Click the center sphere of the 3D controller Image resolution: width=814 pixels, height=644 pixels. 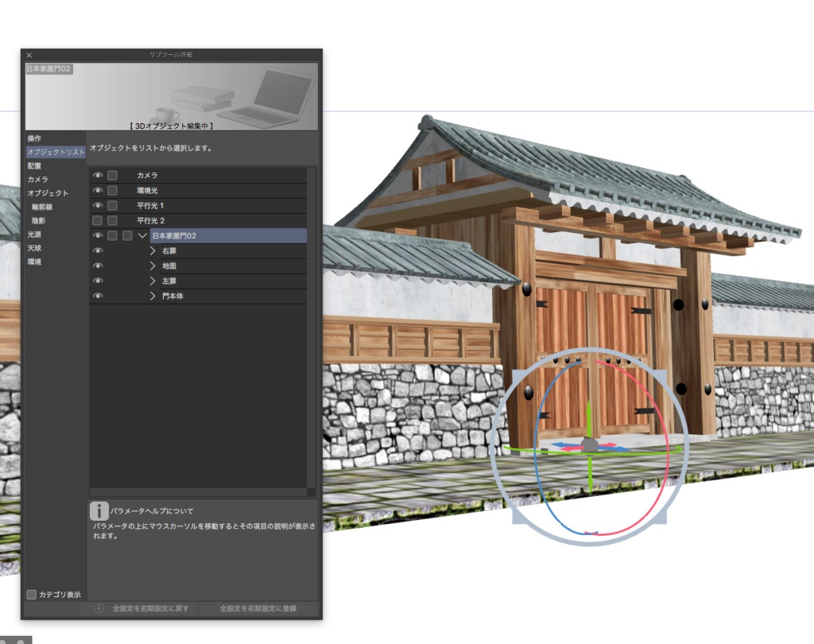point(591,442)
